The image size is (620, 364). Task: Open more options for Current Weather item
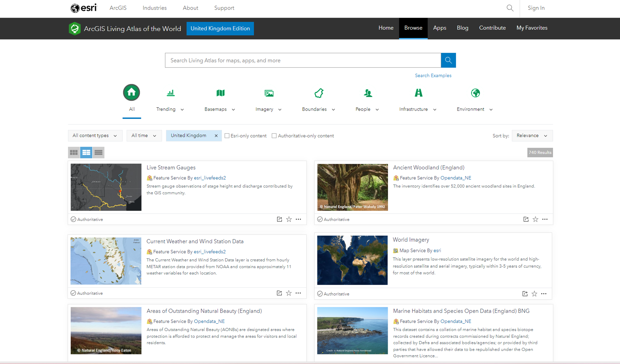[298, 293]
